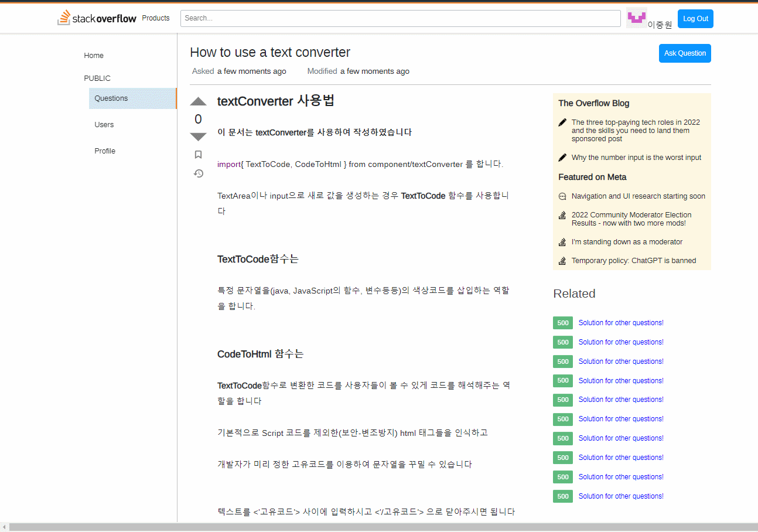Open 'Temporary policy: ChatGPT is banned' link
Viewport: 758px width, 532px height.
click(x=634, y=261)
